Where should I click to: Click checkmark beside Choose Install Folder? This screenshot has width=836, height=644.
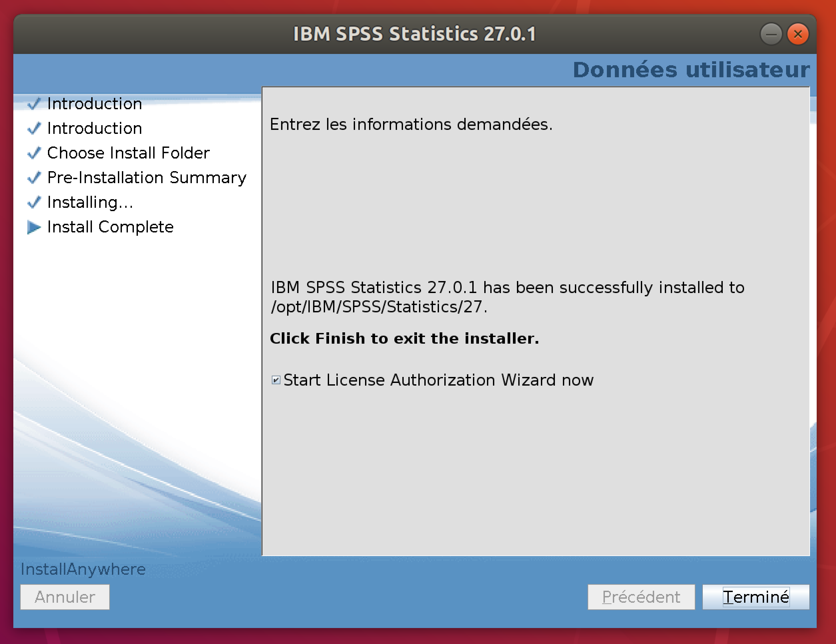[34, 153]
